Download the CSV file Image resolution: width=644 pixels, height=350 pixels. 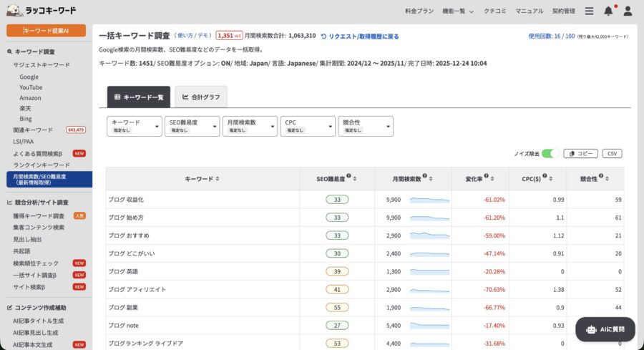coord(612,154)
